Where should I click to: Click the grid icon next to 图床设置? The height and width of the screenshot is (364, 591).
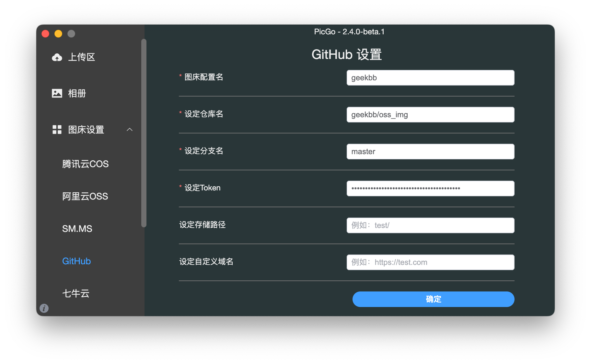pyautogui.click(x=57, y=130)
